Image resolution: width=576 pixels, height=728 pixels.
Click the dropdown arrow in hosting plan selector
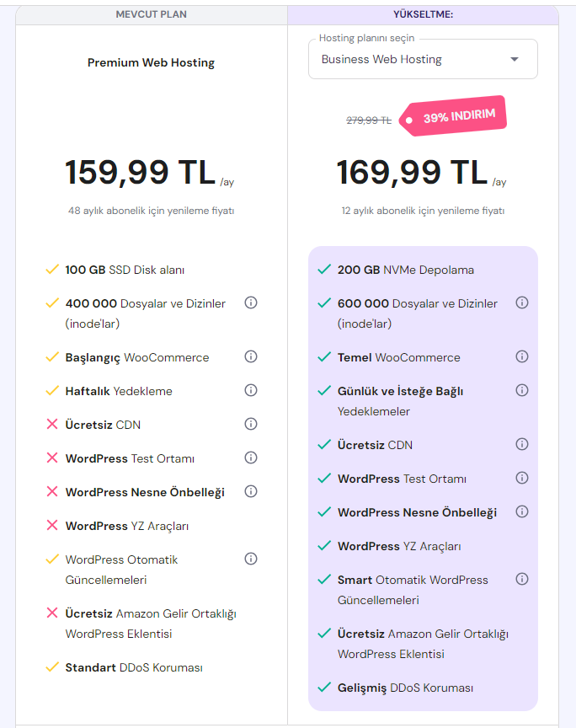(x=515, y=60)
